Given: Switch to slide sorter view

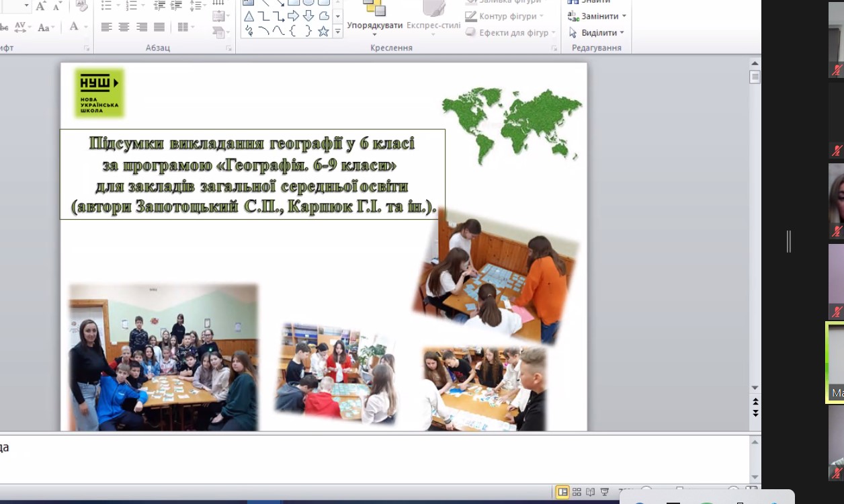Looking at the screenshot, I should [577, 492].
